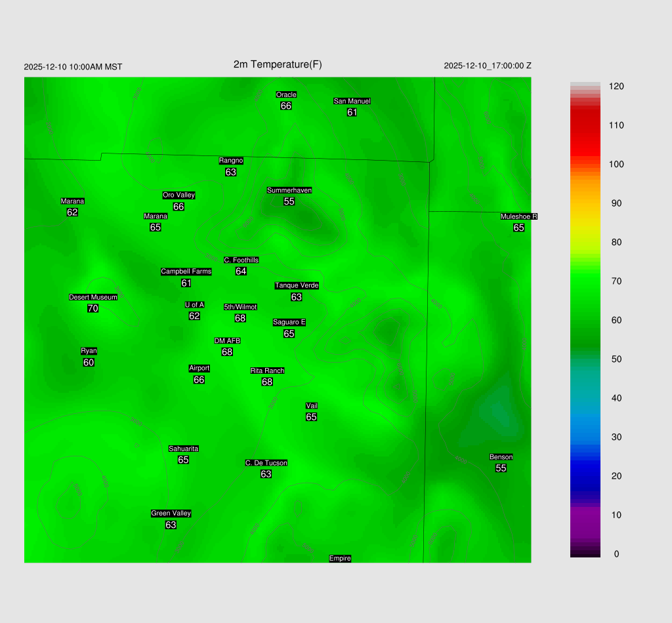Image resolution: width=672 pixels, height=623 pixels.
Task: Select the Sahuarita station label
Action: (183, 449)
